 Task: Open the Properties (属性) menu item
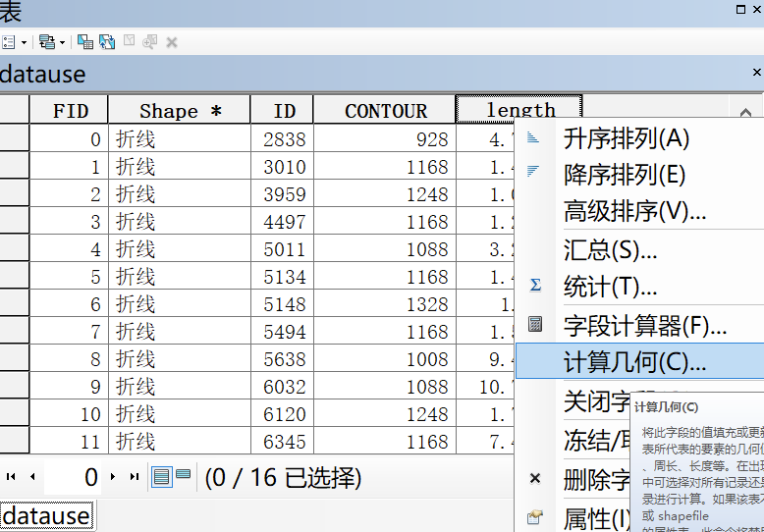click(x=573, y=518)
